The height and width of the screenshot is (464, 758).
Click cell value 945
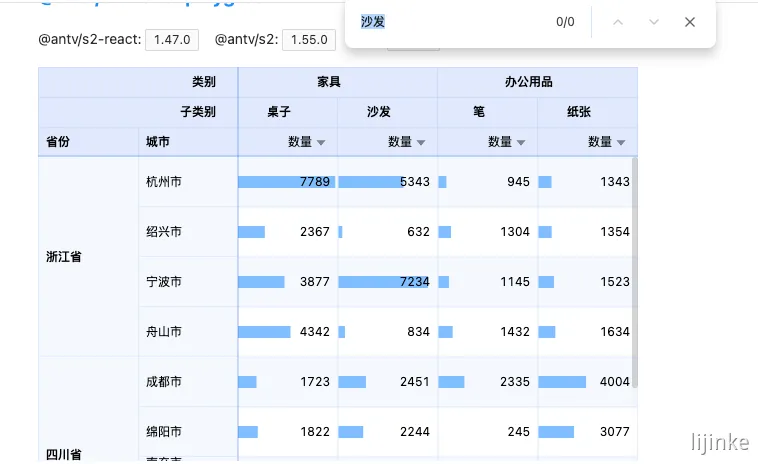pyautogui.click(x=518, y=182)
